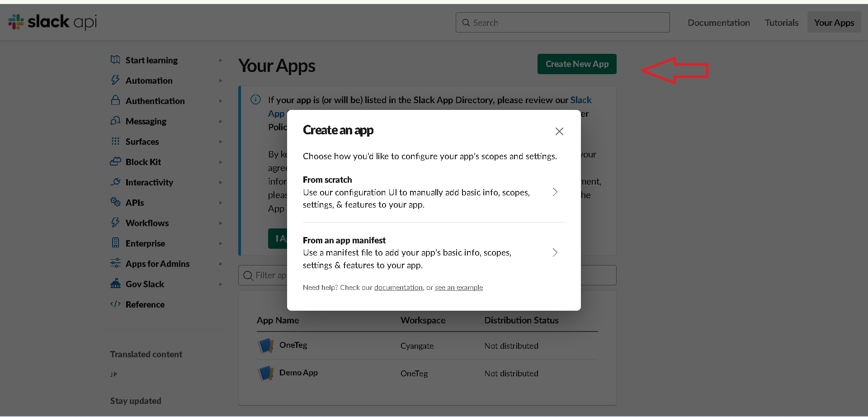Close the Create an app dialog
868x417 pixels.
559,131
